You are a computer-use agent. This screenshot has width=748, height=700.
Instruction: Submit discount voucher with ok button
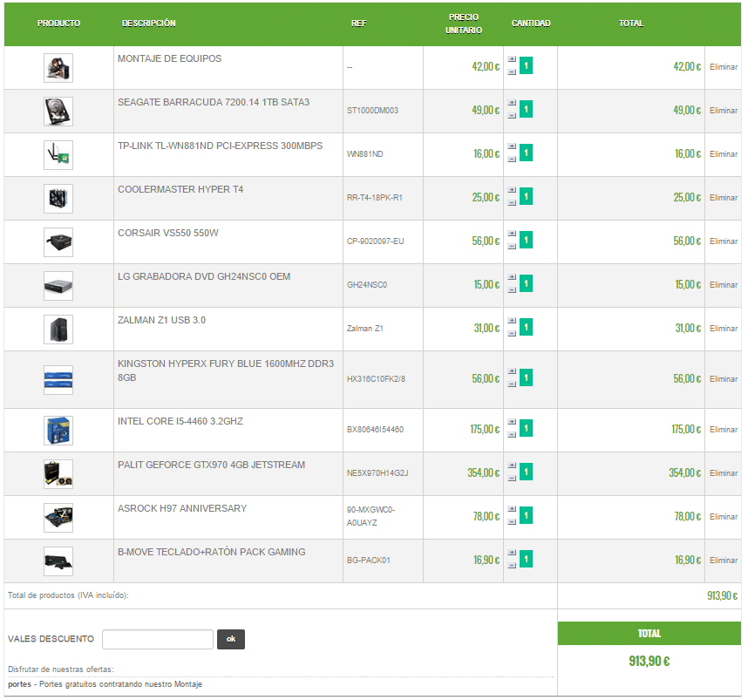[x=231, y=639]
